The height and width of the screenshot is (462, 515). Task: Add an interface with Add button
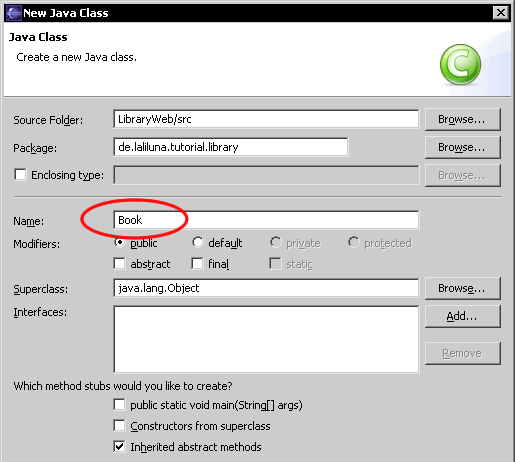tap(463, 316)
